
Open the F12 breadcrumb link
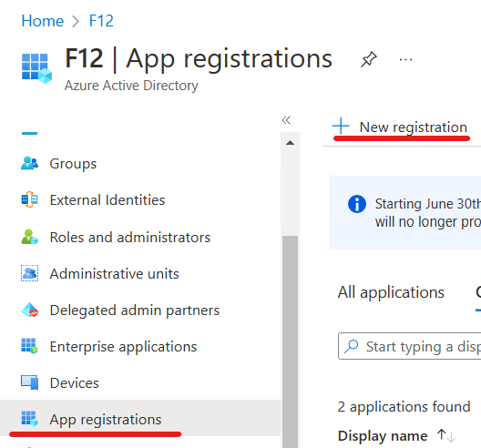pyautogui.click(x=101, y=21)
